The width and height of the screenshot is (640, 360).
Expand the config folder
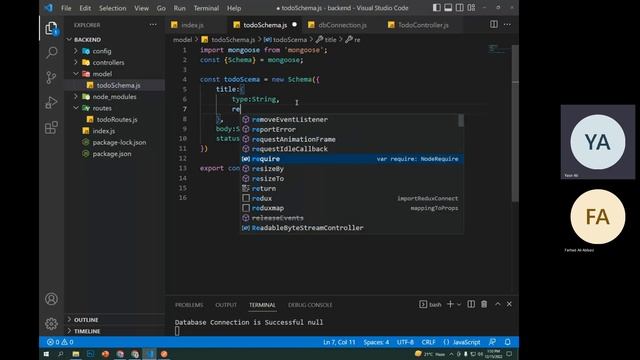(102, 51)
